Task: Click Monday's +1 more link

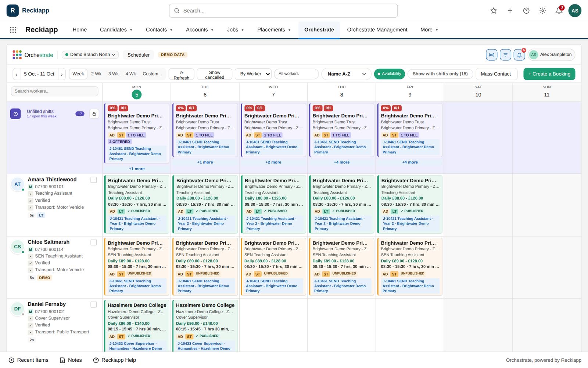Action: click(x=137, y=169)
